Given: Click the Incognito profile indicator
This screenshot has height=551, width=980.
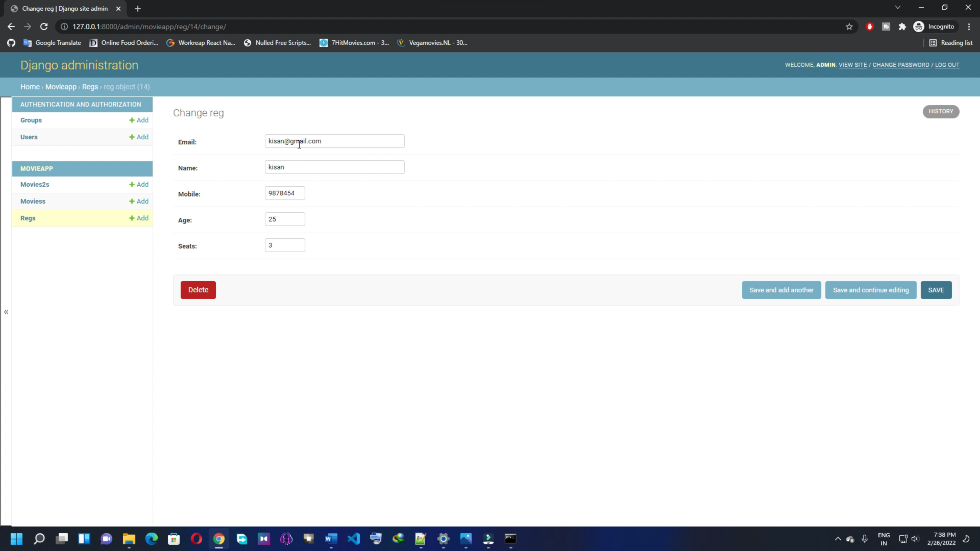Looking at the screenshot, I should [x=934, y=27].
